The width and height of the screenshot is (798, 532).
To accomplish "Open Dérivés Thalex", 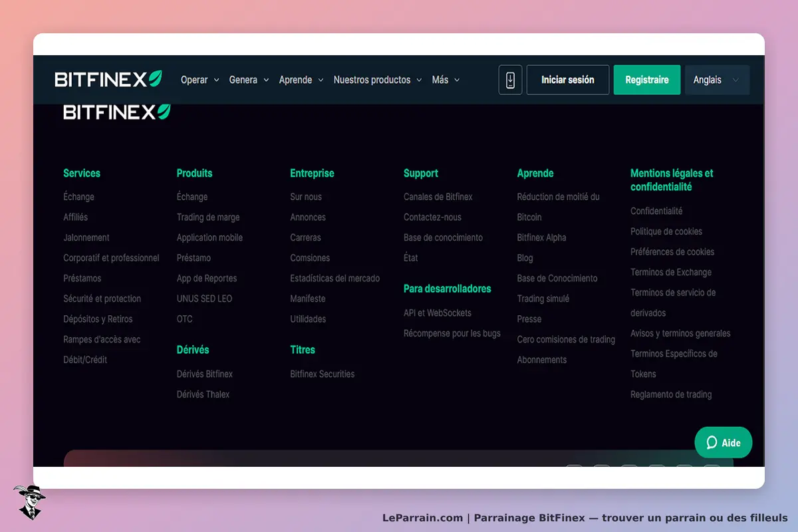I will pyautogui.click(x=203, y=394).
